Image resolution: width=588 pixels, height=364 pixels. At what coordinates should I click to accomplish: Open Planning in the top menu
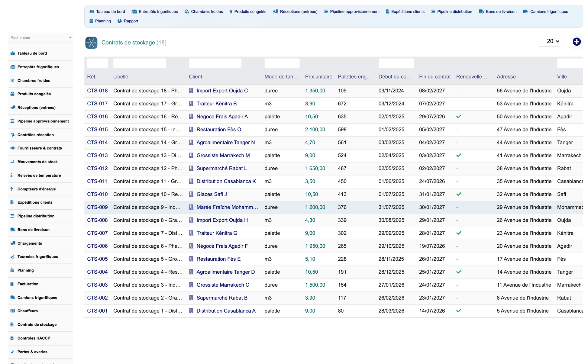coord(100,21)
